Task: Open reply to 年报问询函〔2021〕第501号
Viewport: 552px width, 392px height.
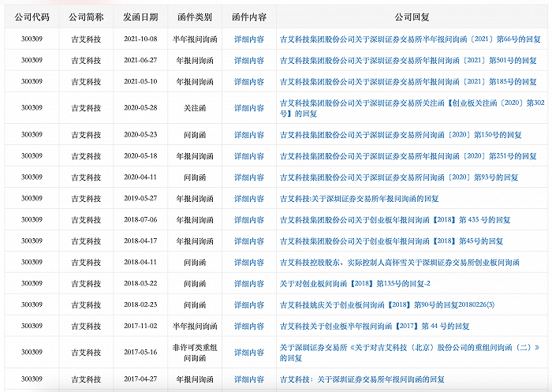Action: click(x=408, y=61)
